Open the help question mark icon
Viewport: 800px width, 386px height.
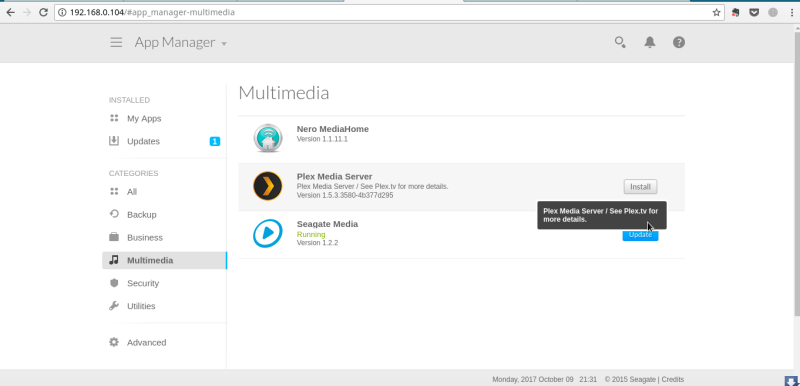[679, 42]
